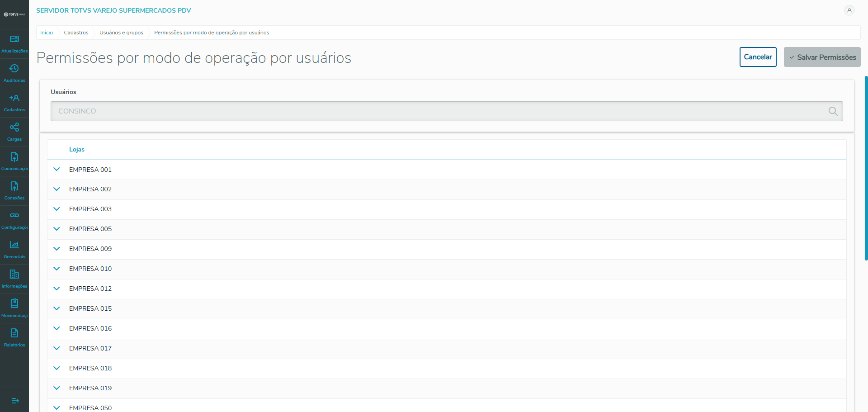Open the Relatórios document icon
The width and height of the screenshot is (868, 412).
click(14, 333)
